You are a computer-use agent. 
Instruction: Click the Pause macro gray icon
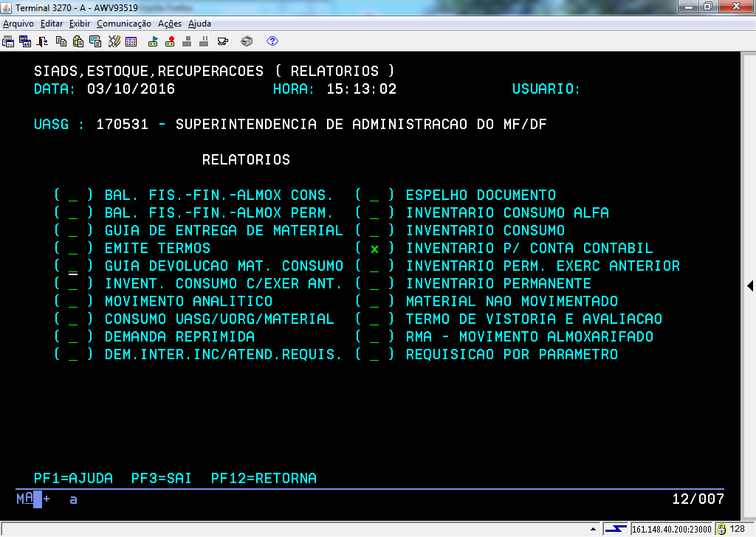[x=204, y=41]
